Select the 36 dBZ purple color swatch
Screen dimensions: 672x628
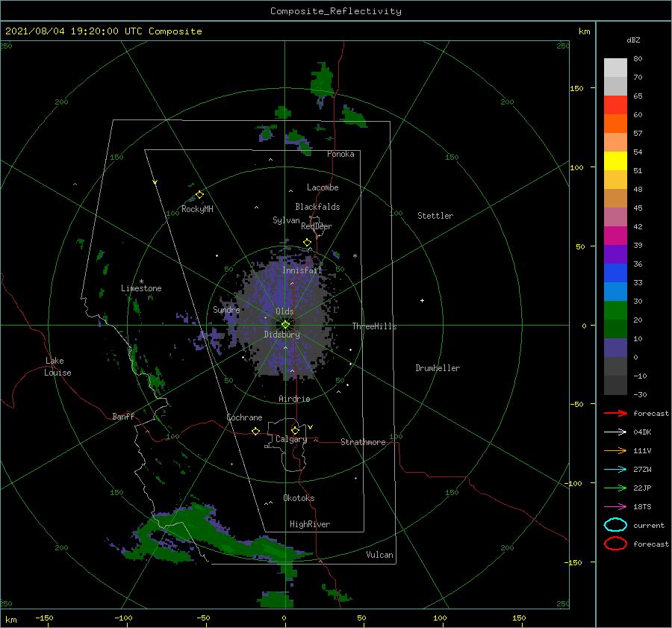coord(615,254)
